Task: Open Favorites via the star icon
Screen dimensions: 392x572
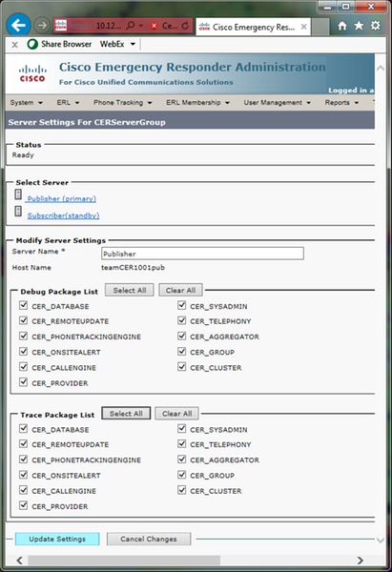Action: pos(359,26)
